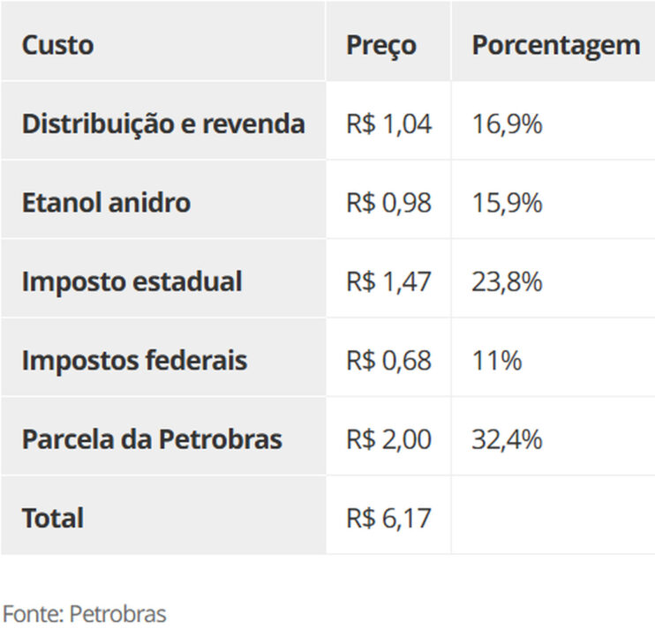655x644 pixels.
Task: Click the 16,9% percentage cell
Action: (x=507, y=124)
